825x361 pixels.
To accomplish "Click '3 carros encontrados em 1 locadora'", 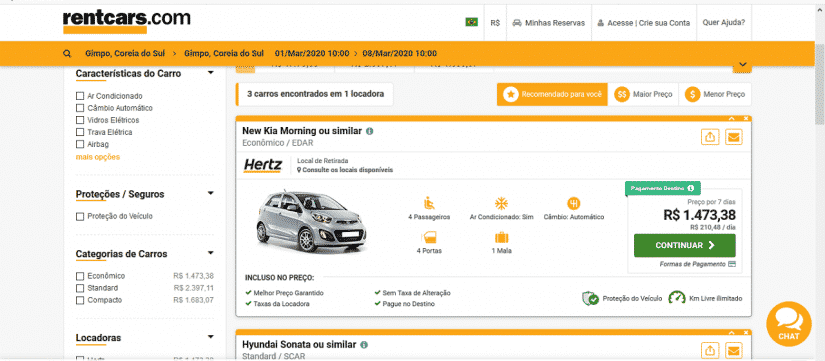I will [315, 94].
